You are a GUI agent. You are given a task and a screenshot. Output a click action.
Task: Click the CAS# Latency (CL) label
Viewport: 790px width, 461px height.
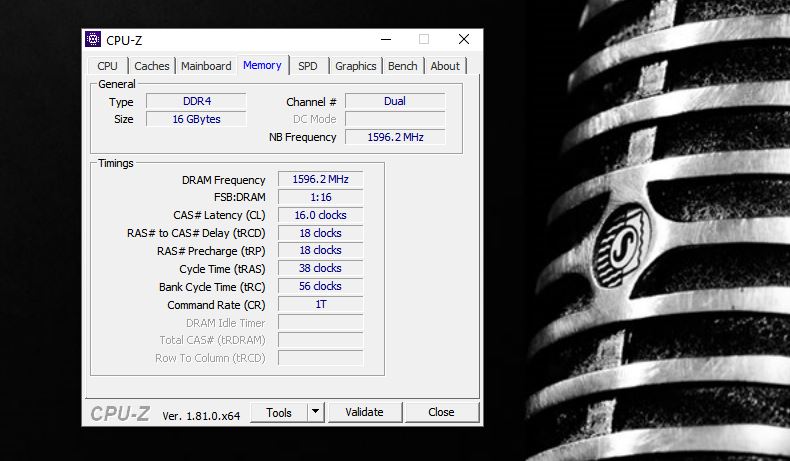(x=219, y=215)
